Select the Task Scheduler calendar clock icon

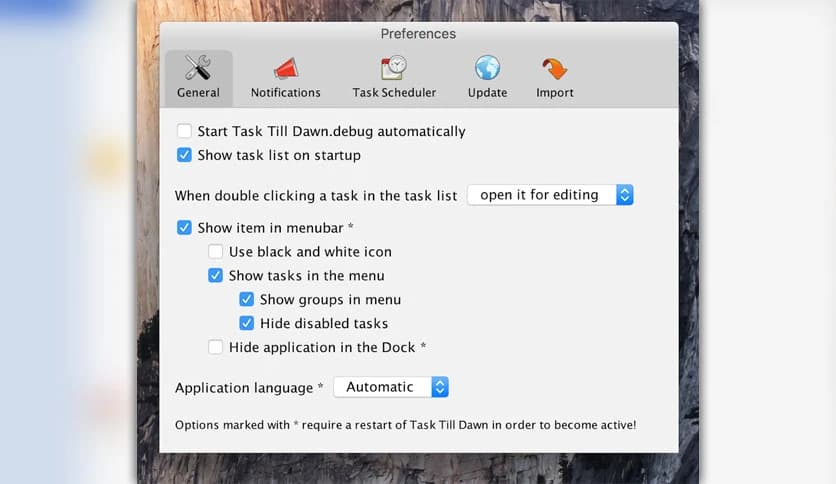pos(394,68)
